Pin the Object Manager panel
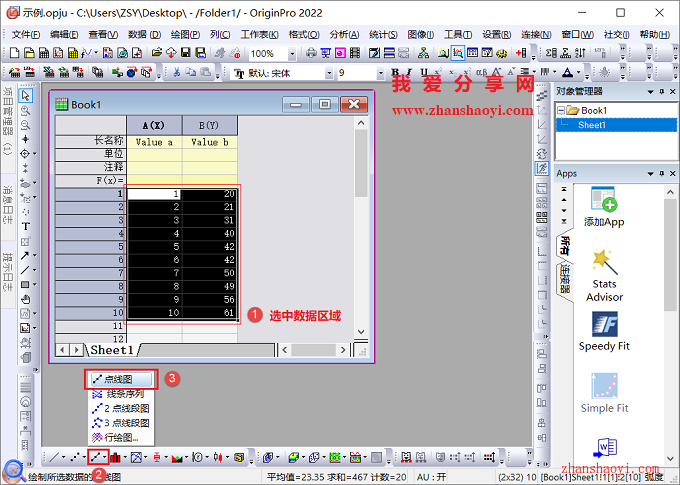The height and width of the screenshot is (485, 680). pyautogui.click(x=661, y=92)
